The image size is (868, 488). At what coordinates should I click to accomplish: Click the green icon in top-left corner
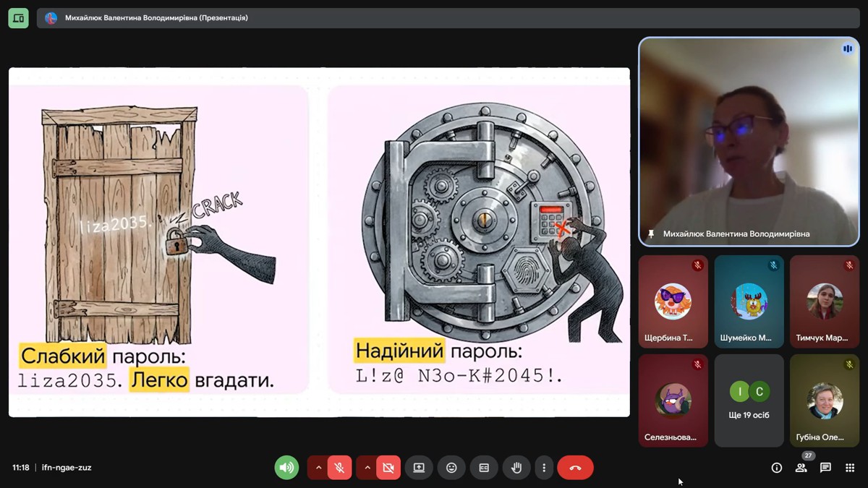[18, 18]
